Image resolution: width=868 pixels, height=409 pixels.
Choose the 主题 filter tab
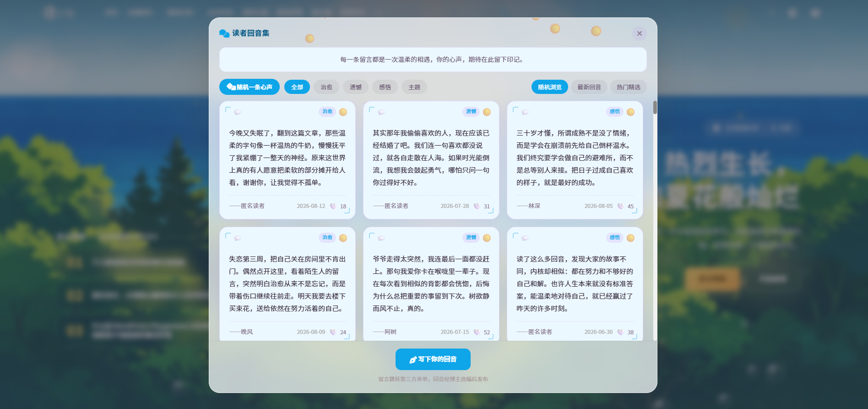[x=414, y=87]
